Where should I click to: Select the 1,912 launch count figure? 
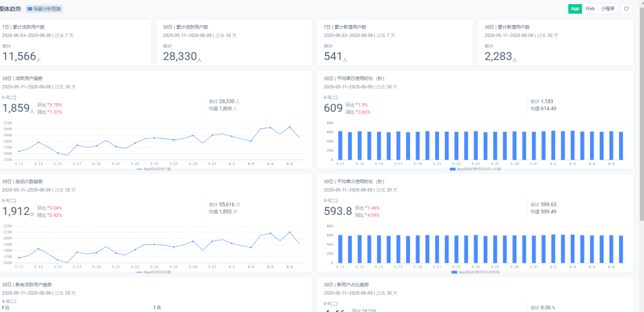(16, 211)
